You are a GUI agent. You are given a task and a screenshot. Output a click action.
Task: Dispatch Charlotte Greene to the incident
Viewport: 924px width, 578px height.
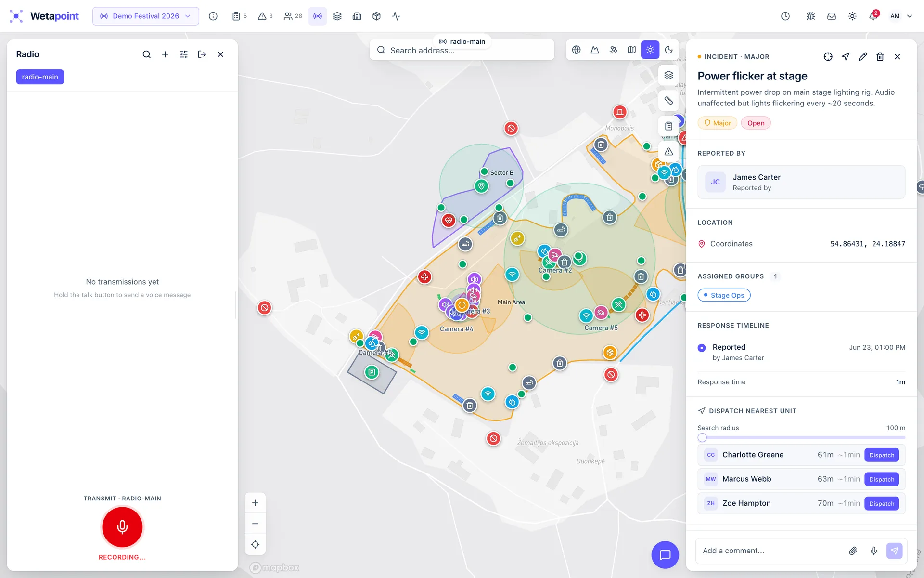point(882,455)
